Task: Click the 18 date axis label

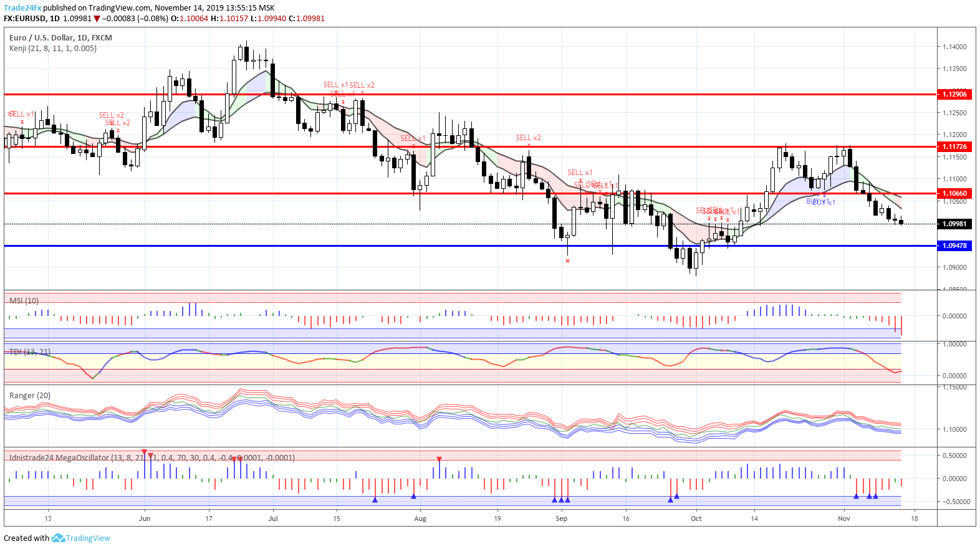Action: (915, 518)
